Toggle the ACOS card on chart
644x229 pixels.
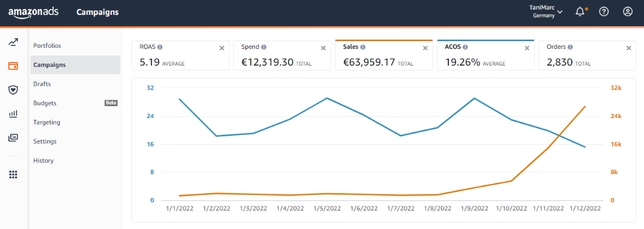pos(485,55)
